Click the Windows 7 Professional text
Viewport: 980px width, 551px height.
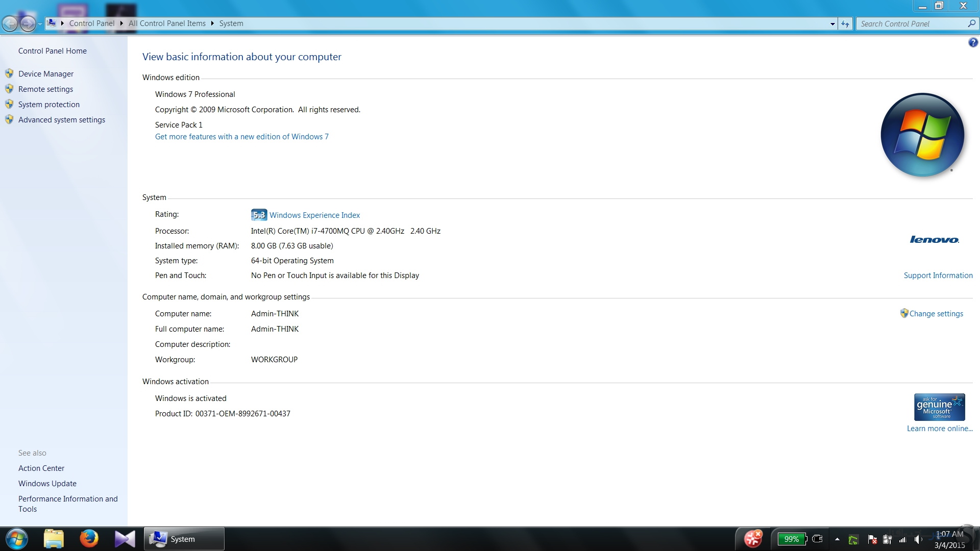click(195, 94)
